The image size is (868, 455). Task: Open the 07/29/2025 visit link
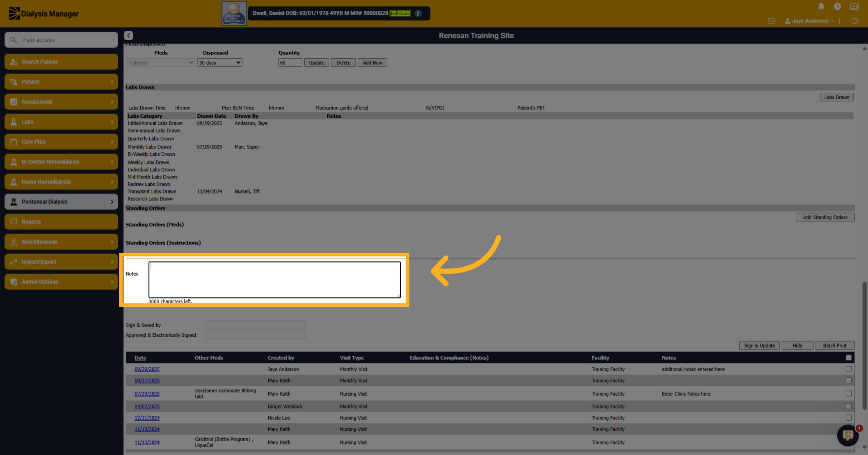[x=147, y=394]
